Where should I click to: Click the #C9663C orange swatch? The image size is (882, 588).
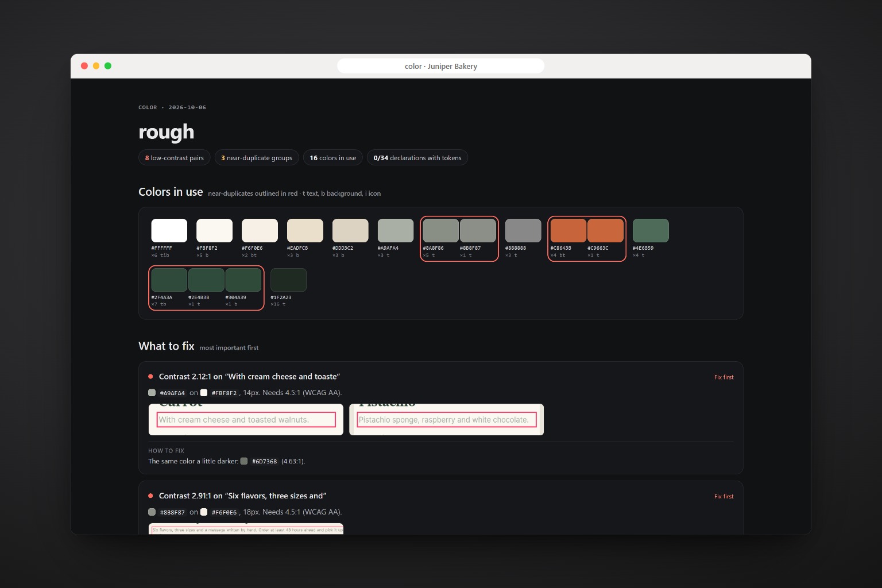tap(605, 230)
